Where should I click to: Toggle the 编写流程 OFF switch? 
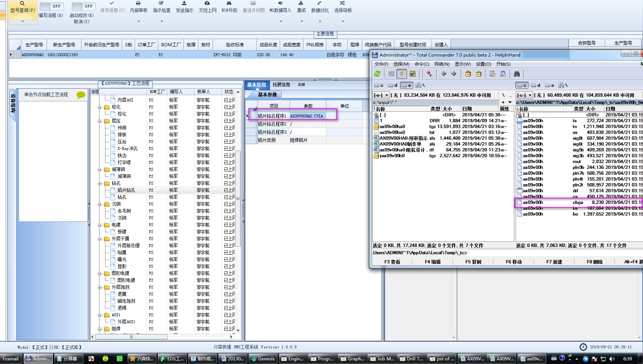pyautogui.click(x=51, y=6)
